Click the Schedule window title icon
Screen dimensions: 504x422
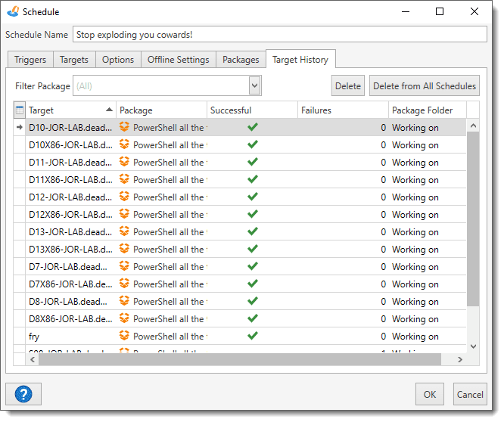pos(13,11)
